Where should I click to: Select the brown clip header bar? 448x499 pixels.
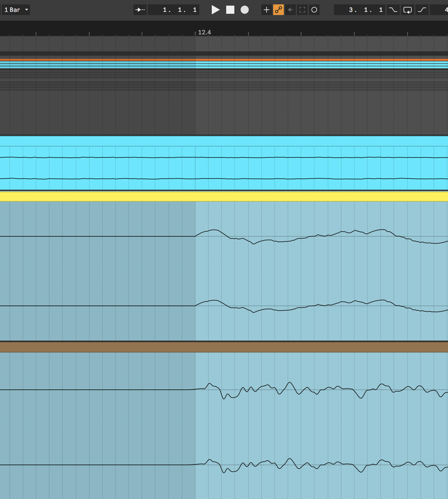pyautogui.click(x=224, y=347)
